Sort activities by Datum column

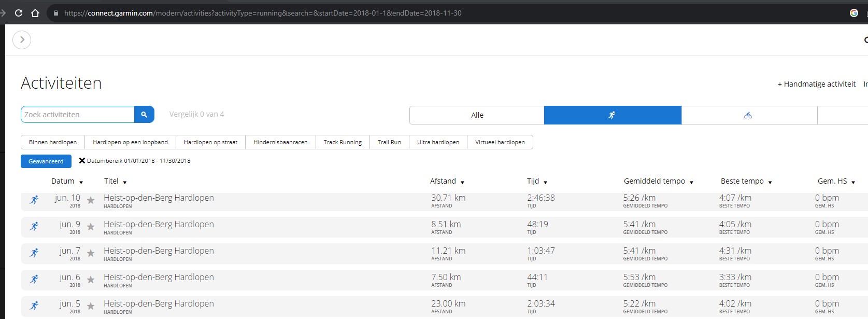(67, 181)
